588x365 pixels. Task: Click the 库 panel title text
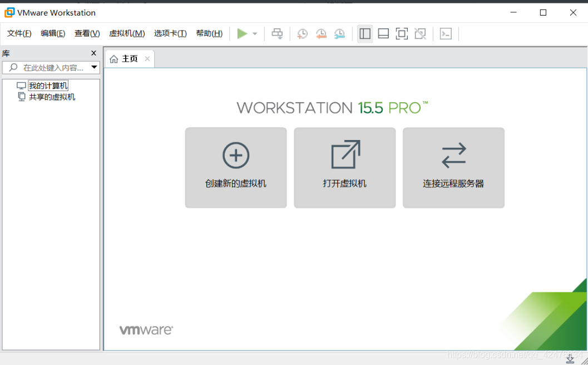[6, 53]
